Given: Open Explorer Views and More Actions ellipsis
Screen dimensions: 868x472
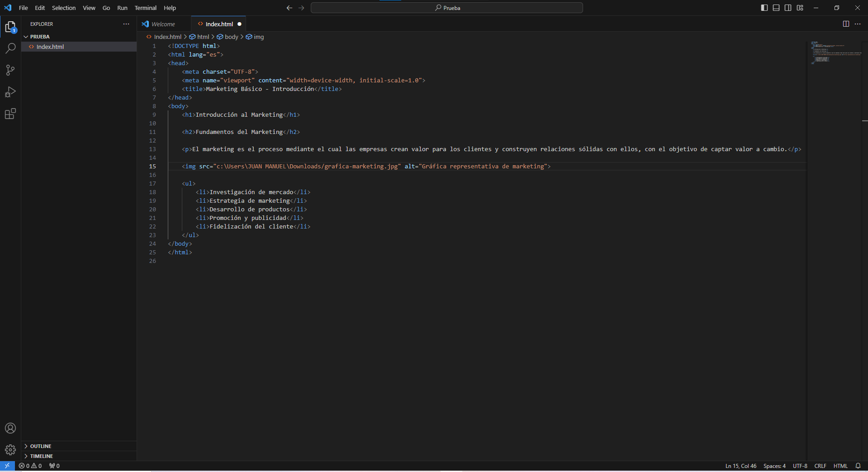Looking at the screenshot, I should pyautogui.click(x=126, y=24).
